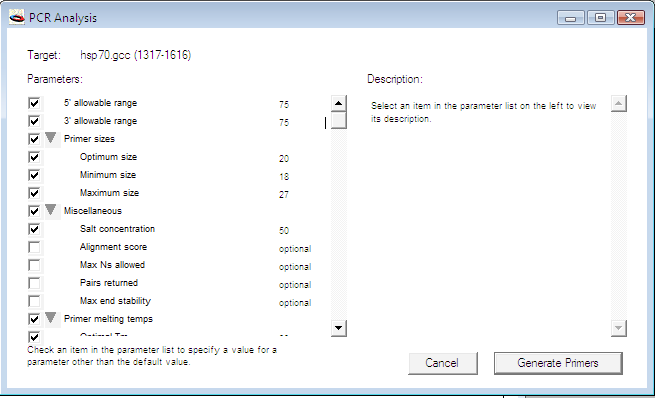Click the Pairs returned optional value

(x=295, y=285)
